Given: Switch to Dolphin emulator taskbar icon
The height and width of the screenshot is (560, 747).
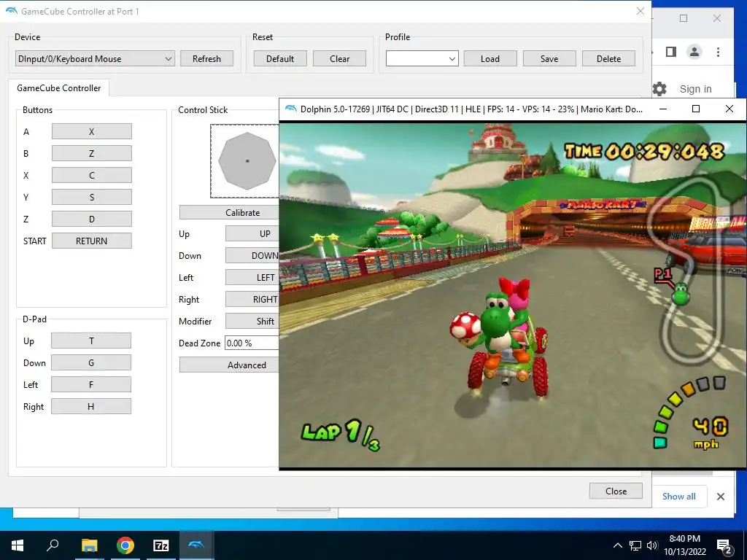Looking at the screenshot, I should pyautogui.click(x=196, y=545).
